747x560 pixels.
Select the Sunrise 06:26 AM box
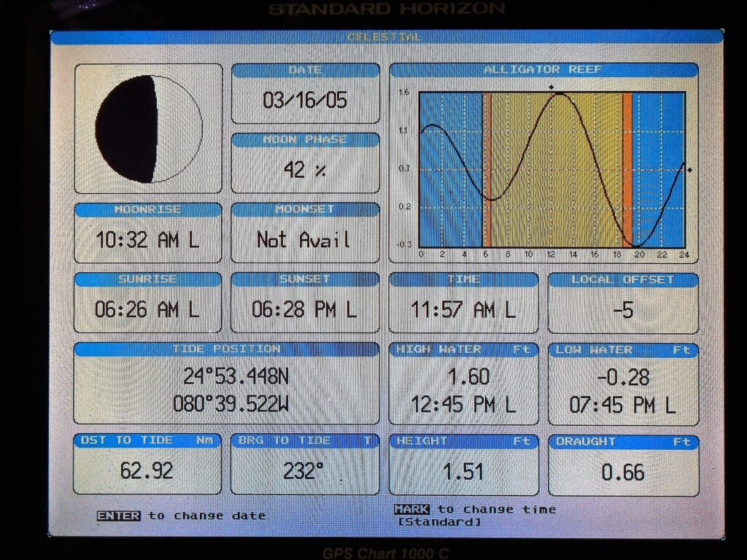pos(147,308)
